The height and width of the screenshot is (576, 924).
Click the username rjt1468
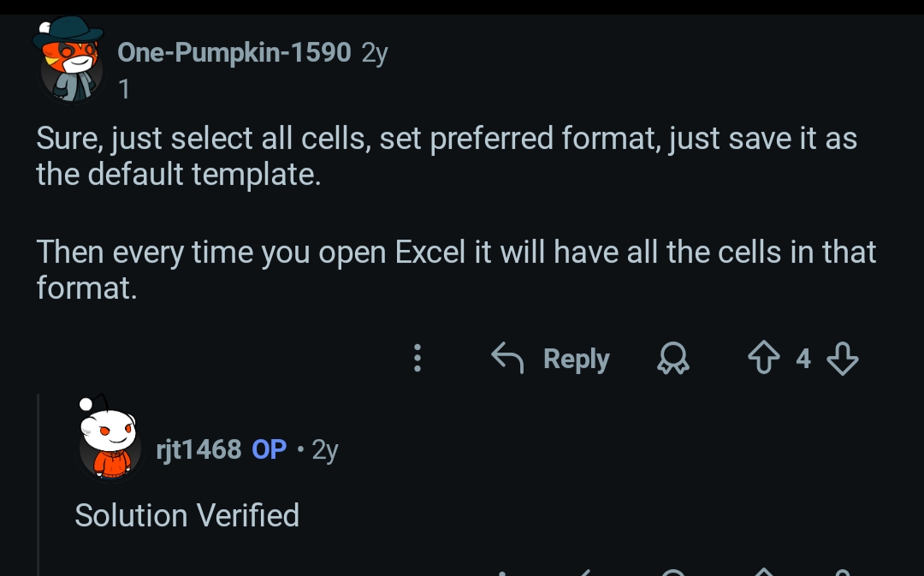coord(199,448)
